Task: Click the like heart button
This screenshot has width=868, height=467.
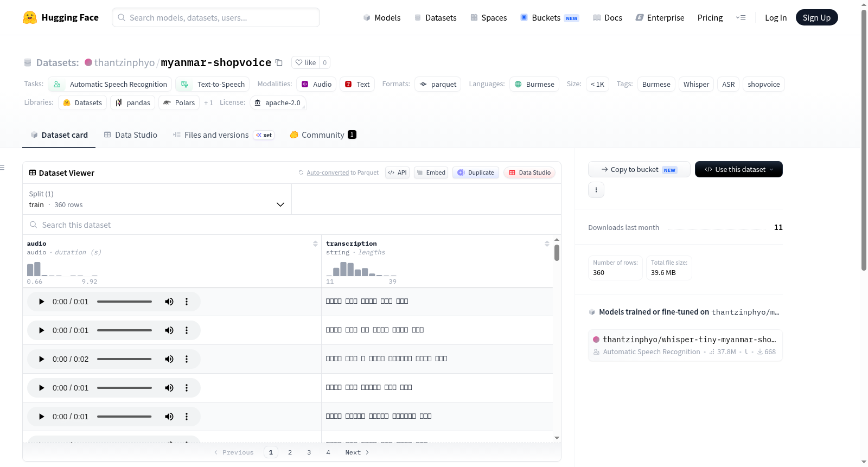Action: coord(305,62)
